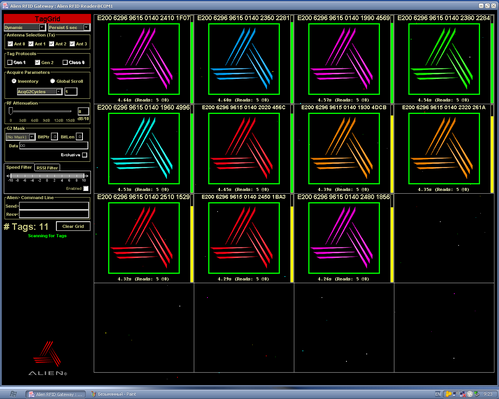Click the command line Recv field
Viewport: 499px width, 399px height.
[54, 214]
